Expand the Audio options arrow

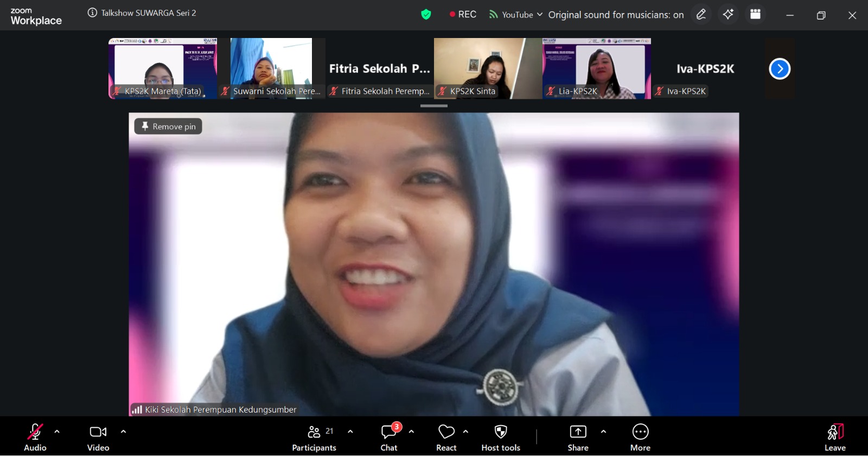[57, 432]
